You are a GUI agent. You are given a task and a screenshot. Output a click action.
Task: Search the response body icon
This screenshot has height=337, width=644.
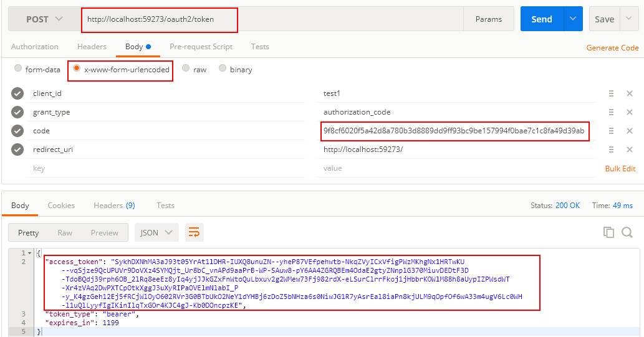click(x=627, y=232)
